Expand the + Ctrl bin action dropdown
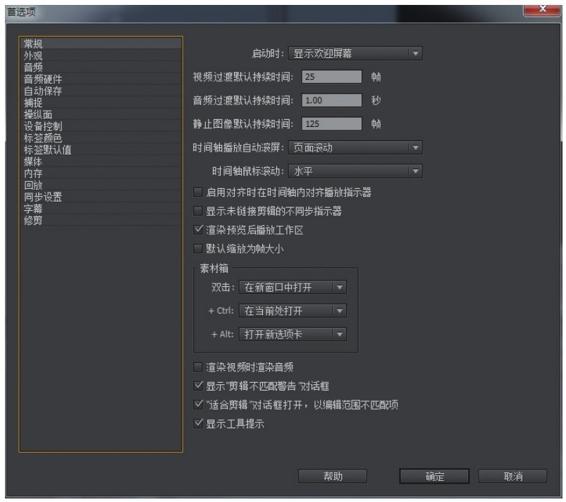The image size is (566, 502). [x=293, y=311]
